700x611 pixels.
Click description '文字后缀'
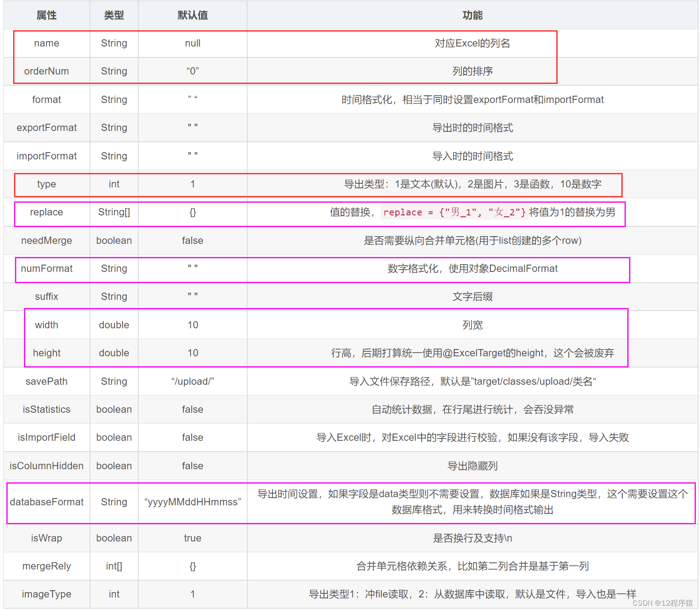pyautogui.click(x=472, y=297)
